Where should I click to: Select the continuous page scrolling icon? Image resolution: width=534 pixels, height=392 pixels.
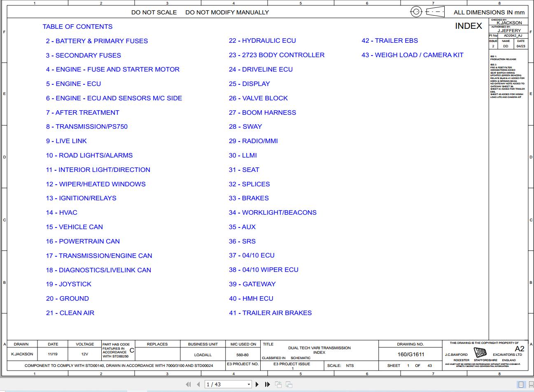530,384
